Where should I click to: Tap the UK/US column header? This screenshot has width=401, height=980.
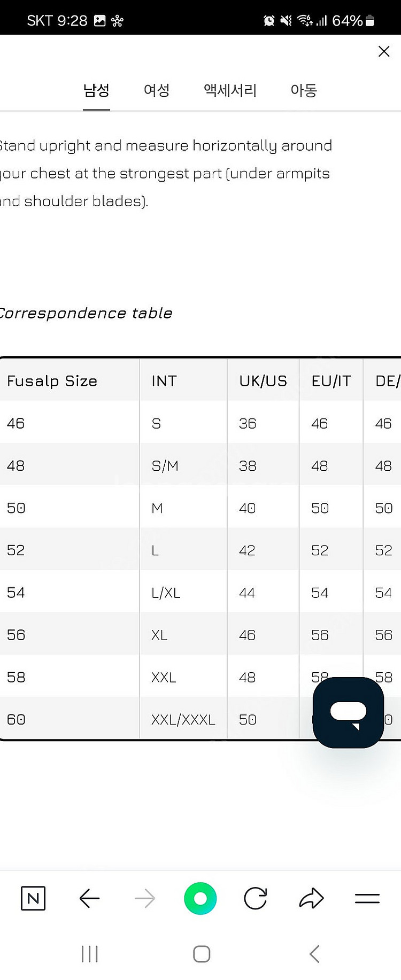pyautogui.click(x=263, y=381)
